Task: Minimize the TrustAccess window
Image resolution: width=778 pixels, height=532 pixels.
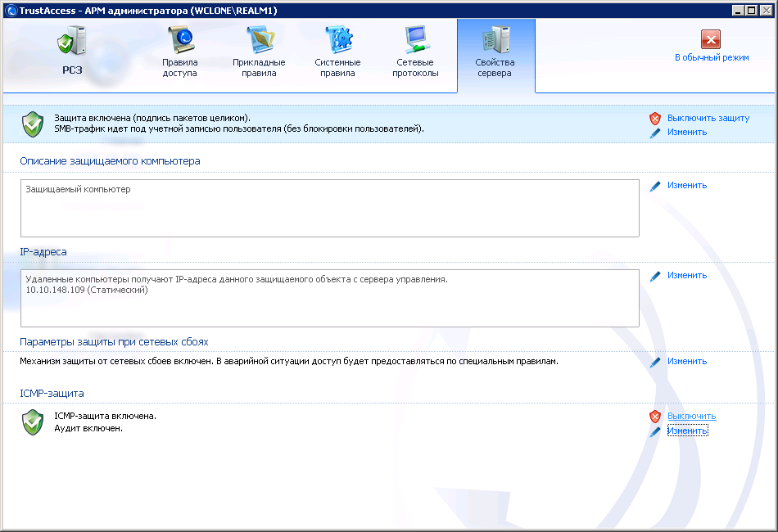Action: [x=738, y=11]
